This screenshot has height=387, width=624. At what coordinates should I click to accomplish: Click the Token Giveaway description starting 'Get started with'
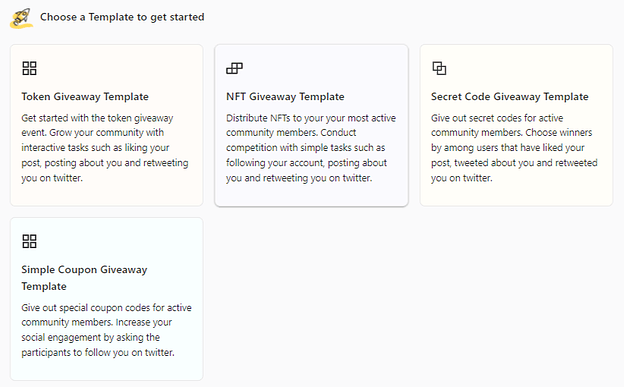[105, 148]
